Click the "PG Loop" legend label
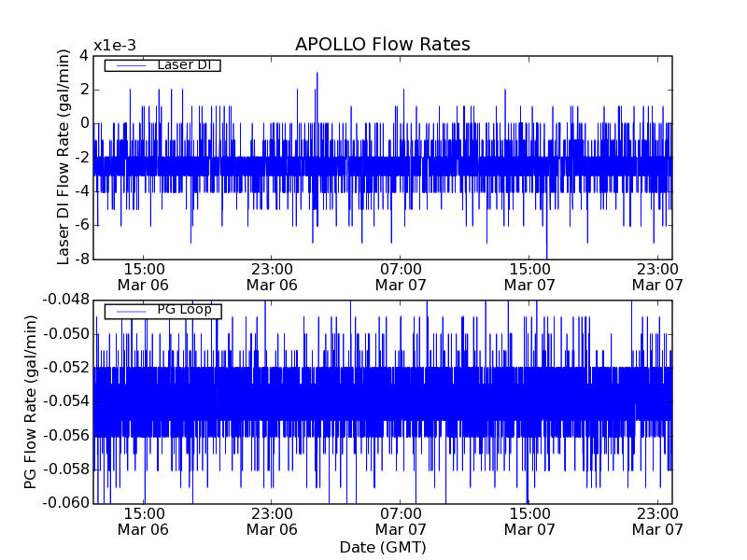Viewport: 747px width, 560px height. 184,310
